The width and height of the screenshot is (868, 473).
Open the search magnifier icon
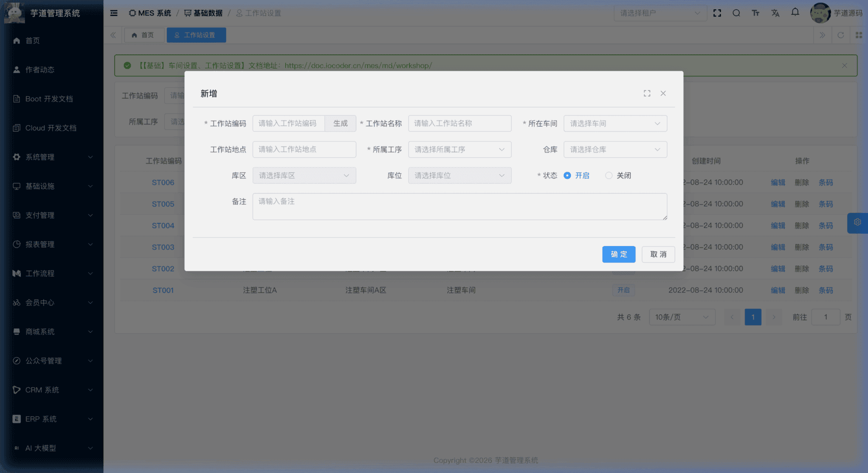coord(736,13)
